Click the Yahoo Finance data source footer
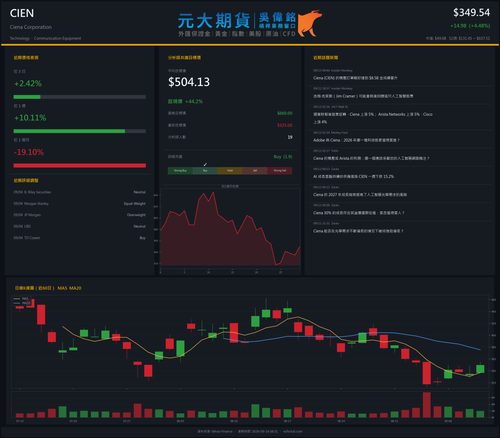The image size is (500, 438). pos(215,431)
